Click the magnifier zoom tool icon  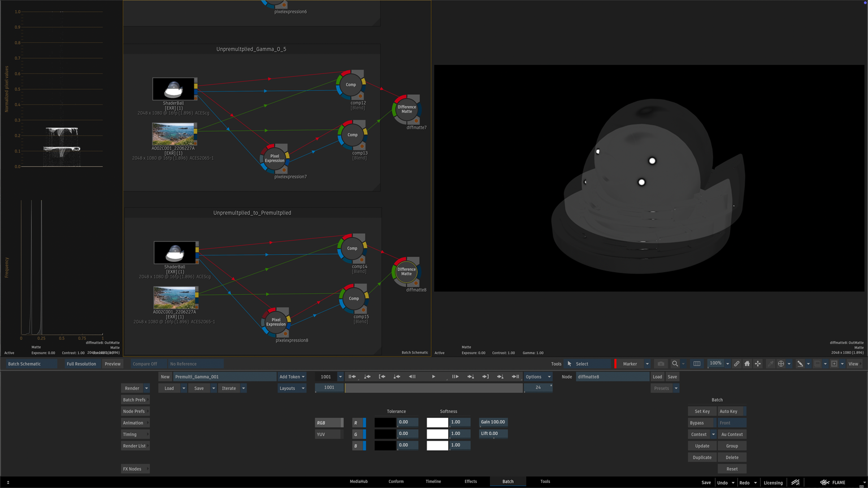tap(675, 364)
